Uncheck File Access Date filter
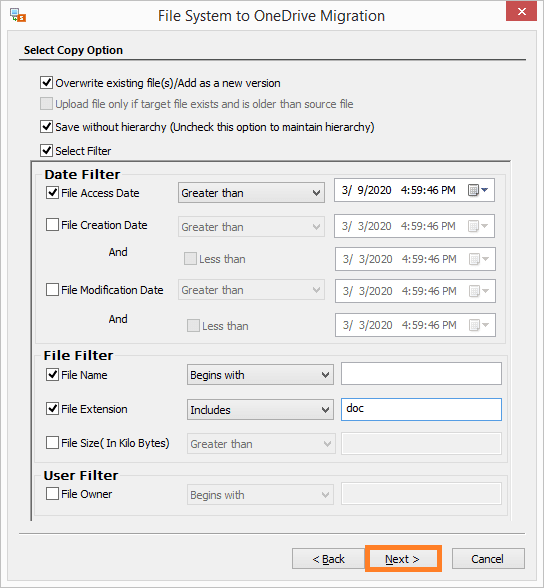The width and height of the screenshot is (544, 588). tap(52, 193)
